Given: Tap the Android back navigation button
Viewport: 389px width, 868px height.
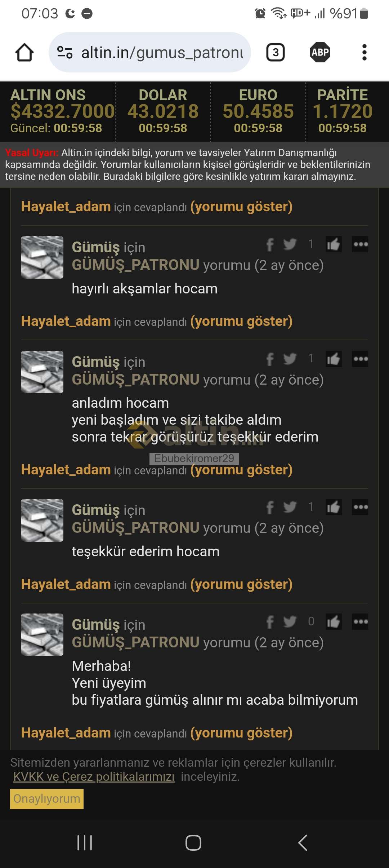Looking at the screenshot, I should coord(303,843).
